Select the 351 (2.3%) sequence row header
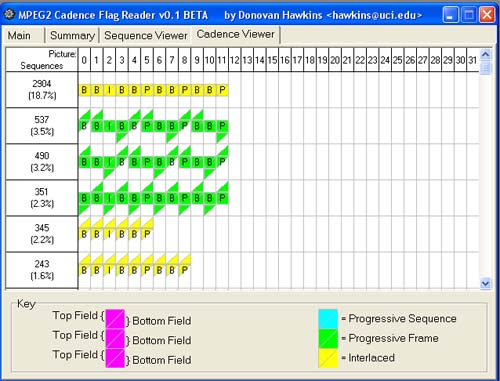The image size is (500, 381). [x=42, y=198]
